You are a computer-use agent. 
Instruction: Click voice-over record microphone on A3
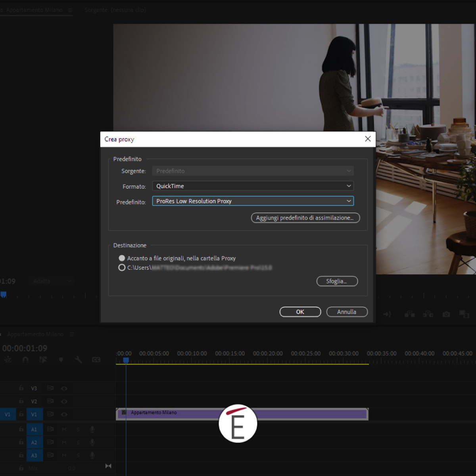(92, 455)
